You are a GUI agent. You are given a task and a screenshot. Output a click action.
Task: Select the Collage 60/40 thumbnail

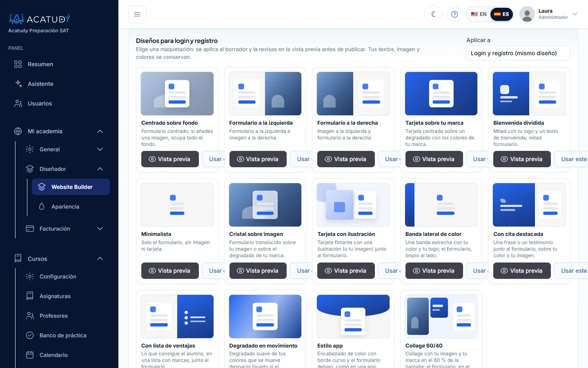441,316
